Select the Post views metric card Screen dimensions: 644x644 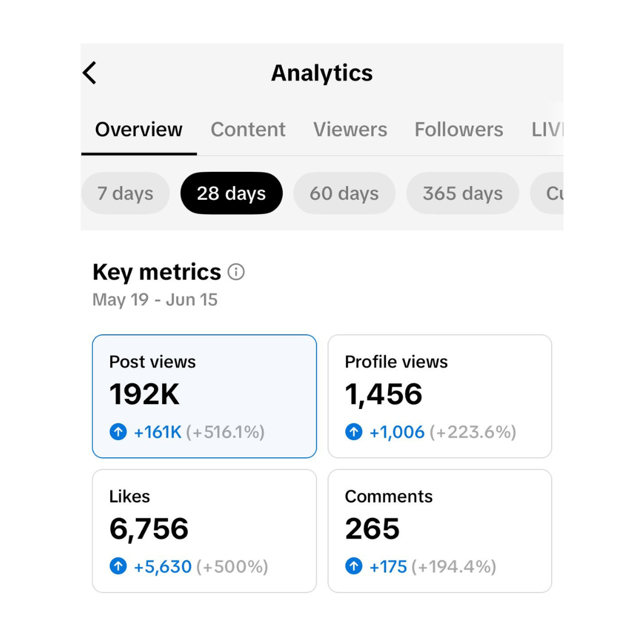(x=204, y=396)
